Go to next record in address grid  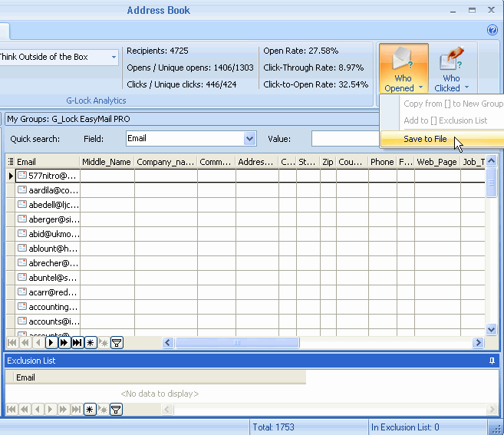click(51, 343)
